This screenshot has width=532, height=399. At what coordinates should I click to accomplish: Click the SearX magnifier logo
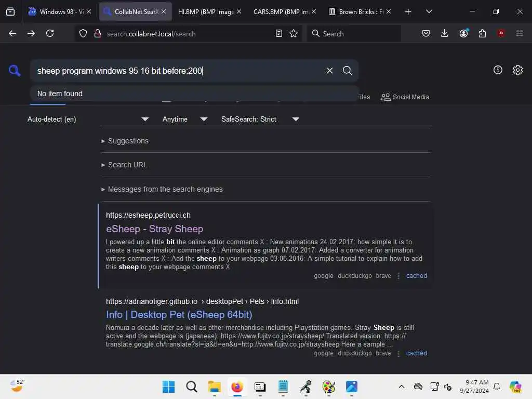14,71
